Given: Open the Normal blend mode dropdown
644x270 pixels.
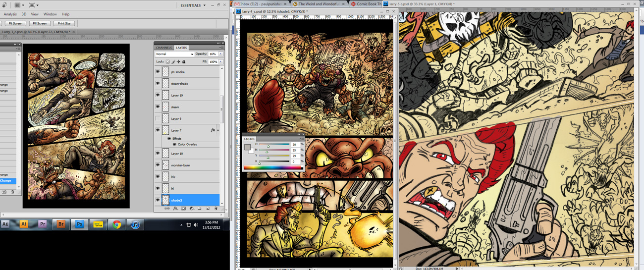Looking at the screenshot, I should point(174,54).
